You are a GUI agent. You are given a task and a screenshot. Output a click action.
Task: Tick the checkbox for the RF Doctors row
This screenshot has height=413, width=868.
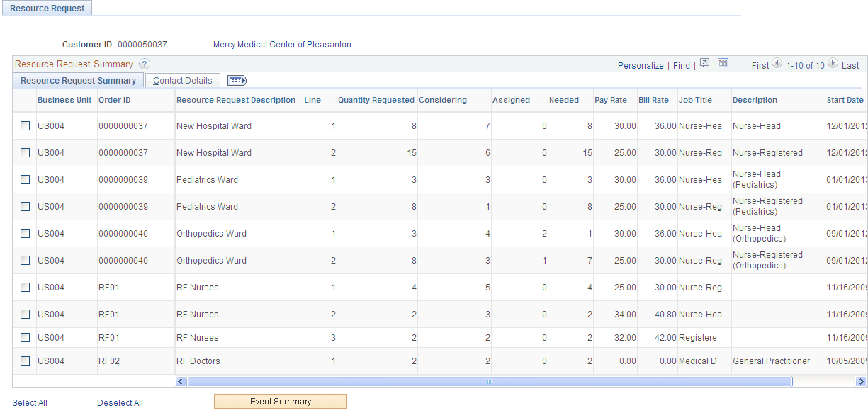click(25, 361)
